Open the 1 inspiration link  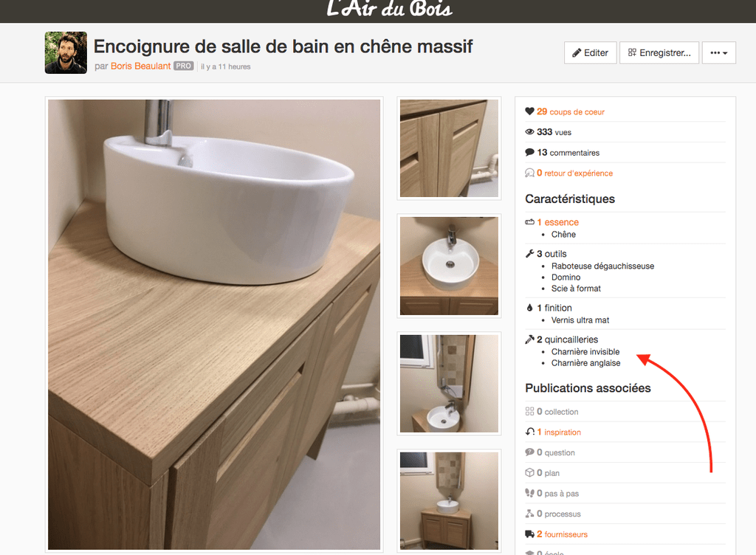(560, 432)
